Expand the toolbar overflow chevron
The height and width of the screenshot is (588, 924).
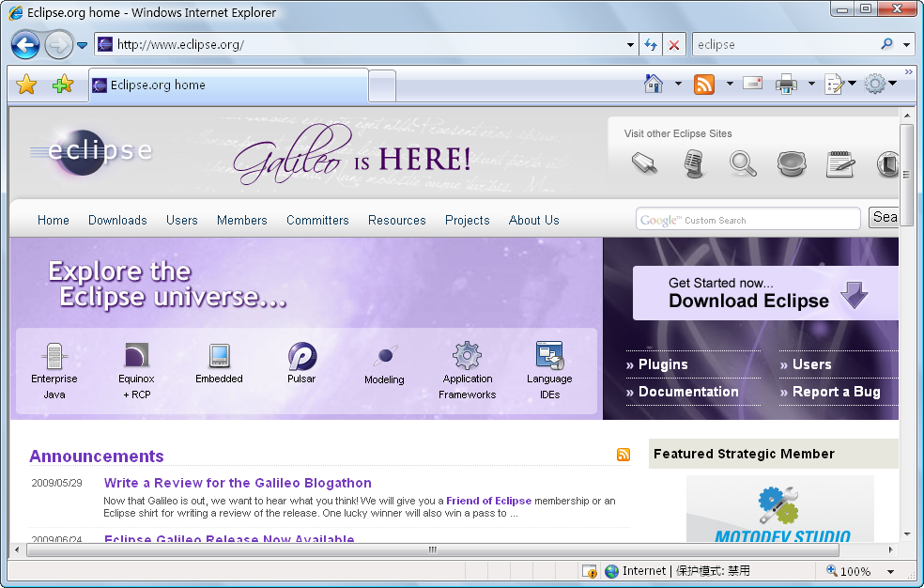908,72
